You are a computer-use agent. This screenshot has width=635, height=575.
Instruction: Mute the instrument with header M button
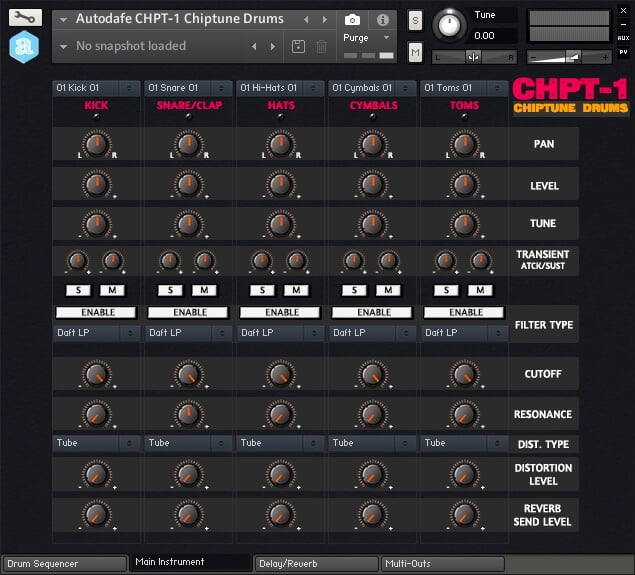coord(415,52)
